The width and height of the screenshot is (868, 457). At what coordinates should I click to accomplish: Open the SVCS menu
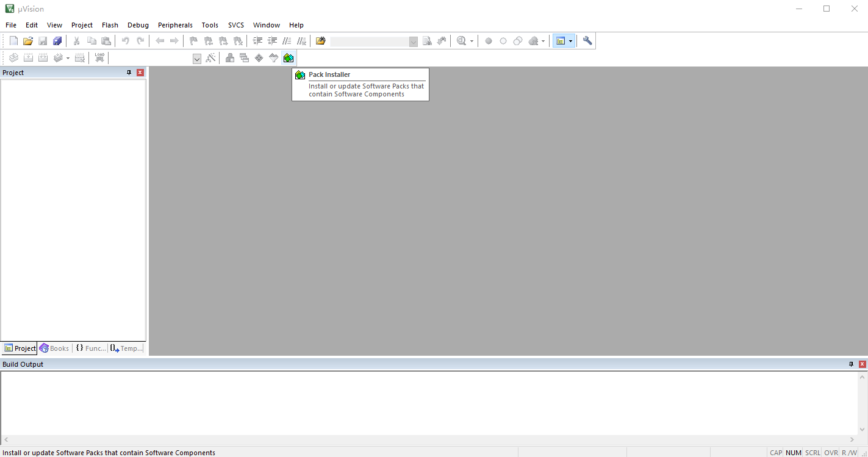pyautogui.click(x=236, y=25)
